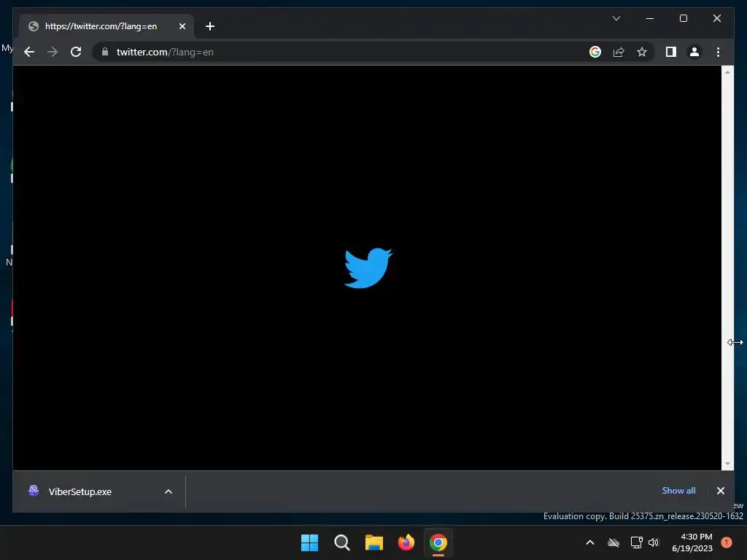Click the Twitter bird logo

(368, 268)
